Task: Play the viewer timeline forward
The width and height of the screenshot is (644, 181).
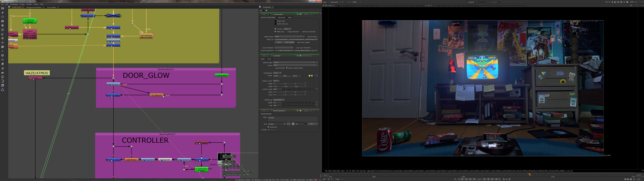Action: click(x=485, y=179)
